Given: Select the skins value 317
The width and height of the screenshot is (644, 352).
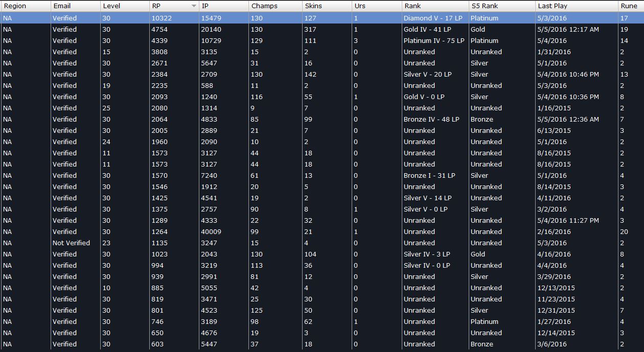Looking at the screenshot, I should (x=310, y=29).
